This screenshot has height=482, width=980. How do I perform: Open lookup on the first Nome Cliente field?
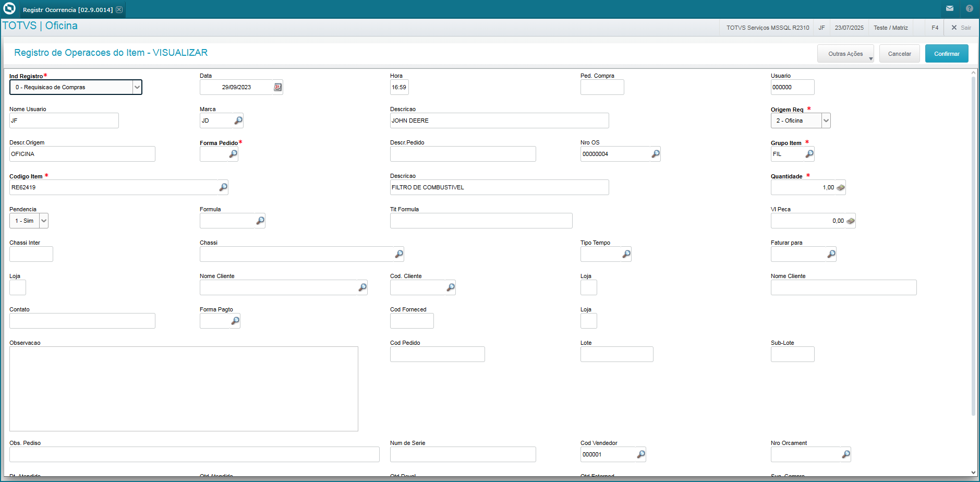click(x=362, y=287)
